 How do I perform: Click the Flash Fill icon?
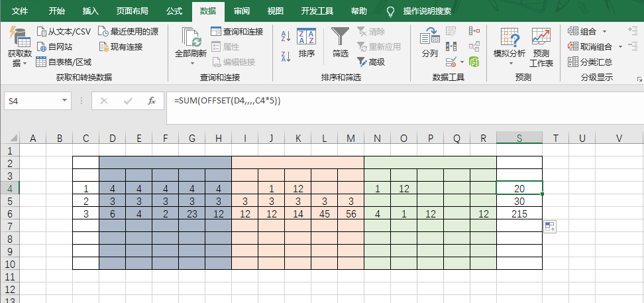pos(451,31)
